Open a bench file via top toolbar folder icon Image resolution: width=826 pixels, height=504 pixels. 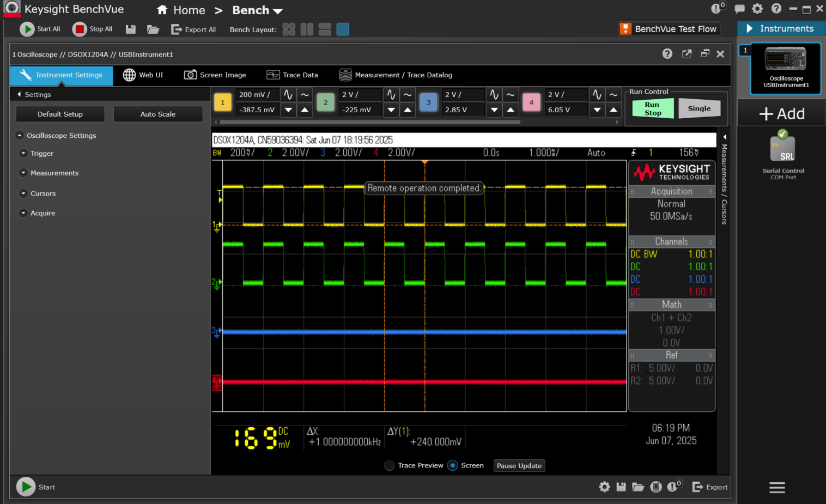tap(153, 29)
